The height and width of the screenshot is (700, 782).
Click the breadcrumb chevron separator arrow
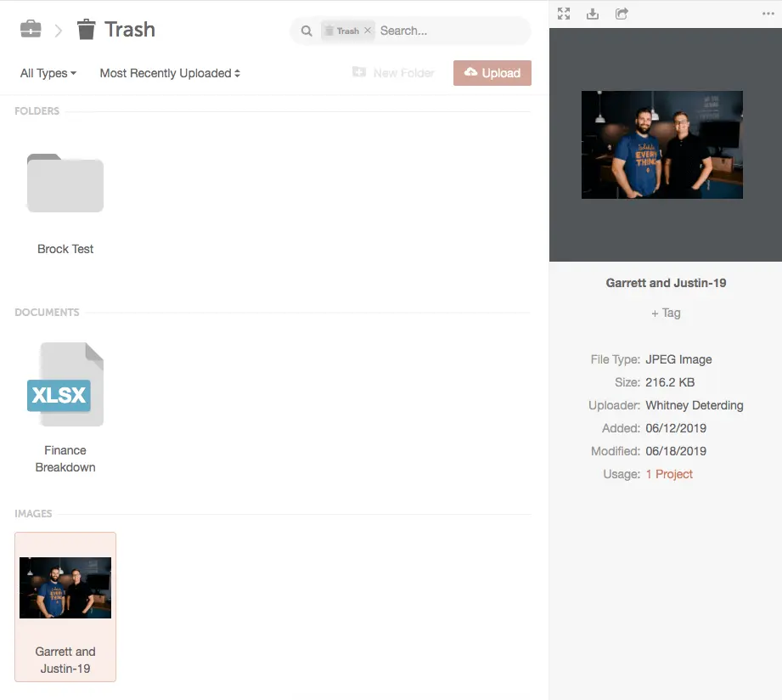tap(59, 31)
